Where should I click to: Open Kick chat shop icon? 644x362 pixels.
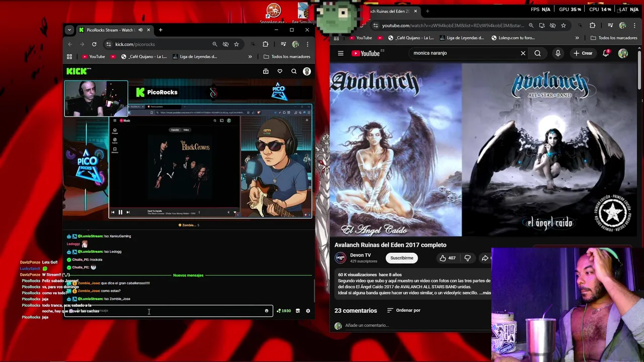298,311
